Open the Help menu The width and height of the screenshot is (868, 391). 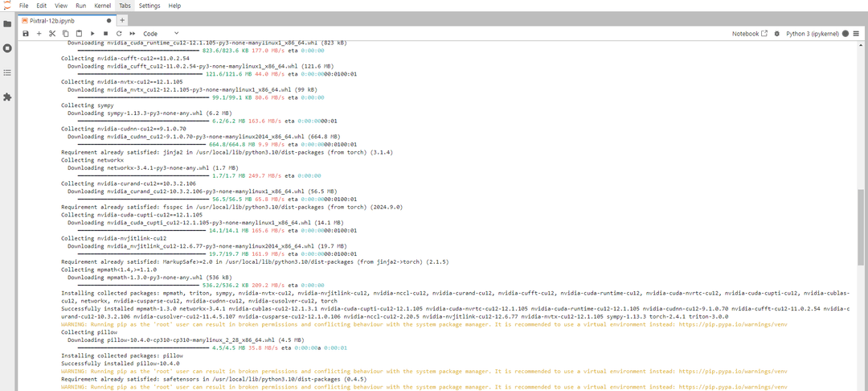(x=174, y=6)
